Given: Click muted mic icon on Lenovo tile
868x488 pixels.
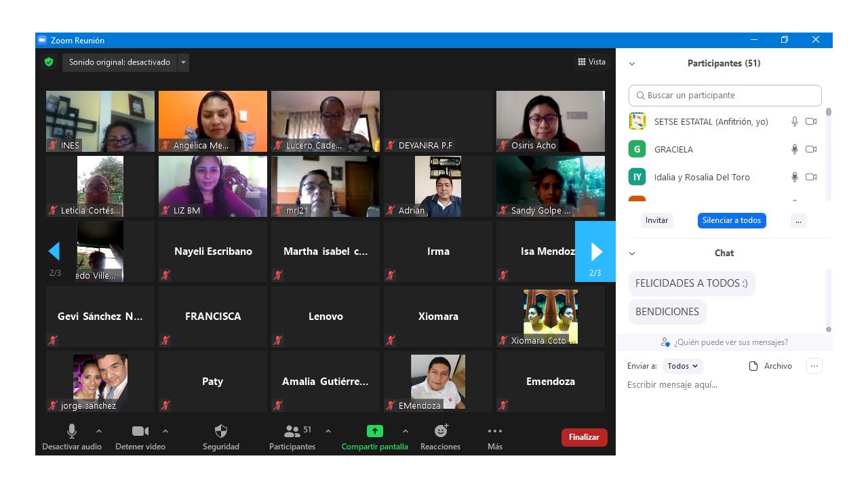Looking at the screenshot, I should click(x=277, y=340).
